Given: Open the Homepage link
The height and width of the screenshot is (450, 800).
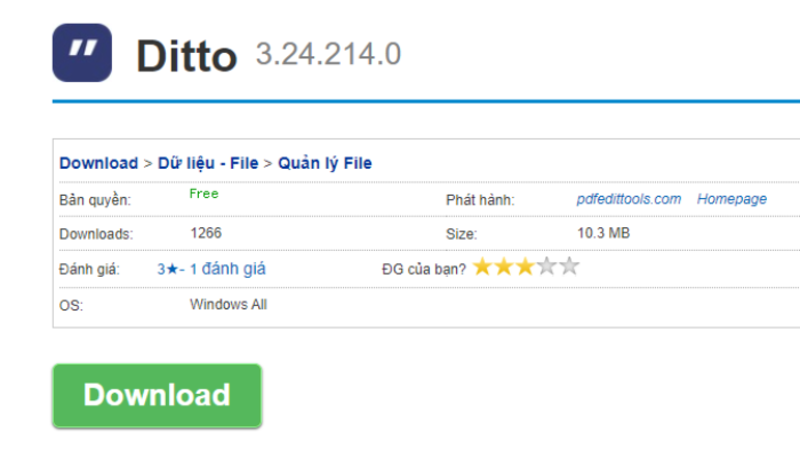Looking at the screenshot, I should click(732, 199).
